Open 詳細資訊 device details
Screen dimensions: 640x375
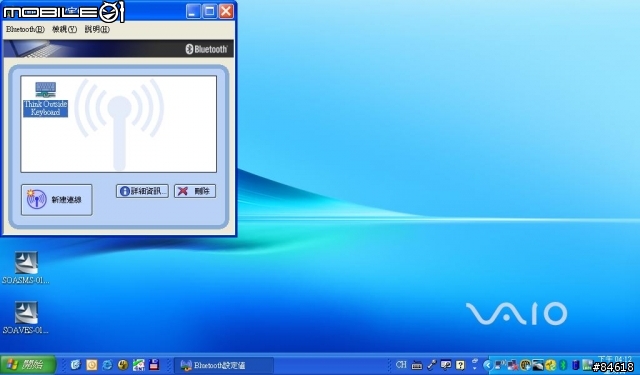pyautogui.click(x=142, y=191)
